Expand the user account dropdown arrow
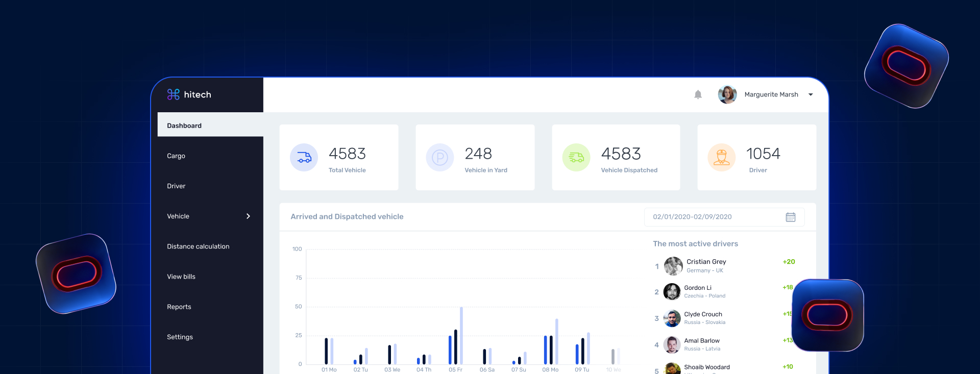 [811, 94]
